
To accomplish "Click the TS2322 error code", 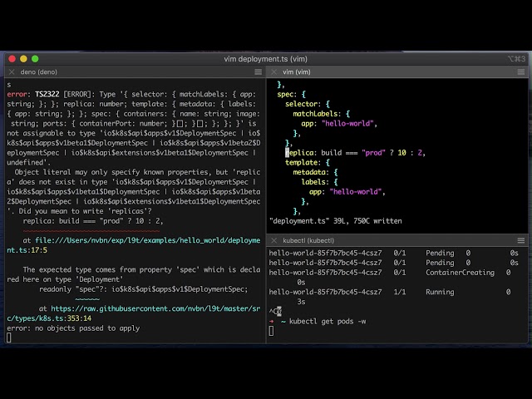I will coord(47,94).
